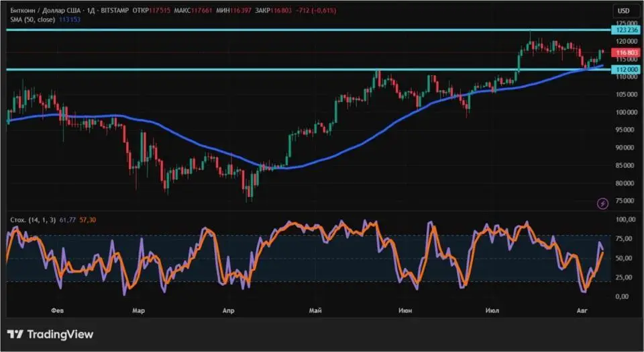Viewport: 644px width, 352px height.
Task: Click the purple lightning bolt icon
Action: (602, 203)
